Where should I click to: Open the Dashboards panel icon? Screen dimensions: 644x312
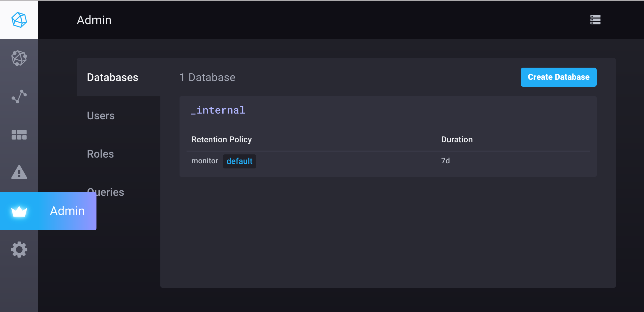(x=19, y=135)
